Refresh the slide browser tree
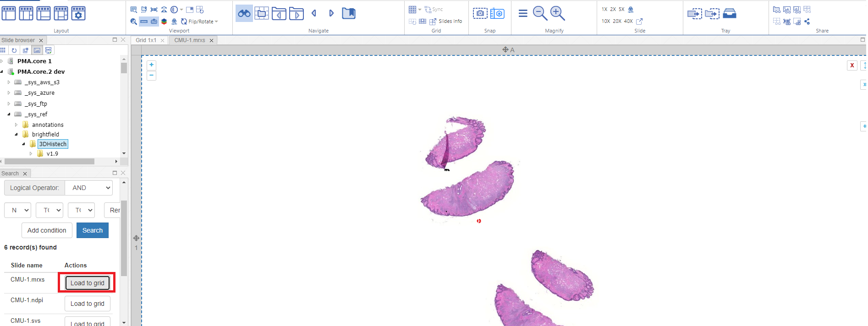Image resolution: width=868 pixels, height=326 pixels. point(14,50)
